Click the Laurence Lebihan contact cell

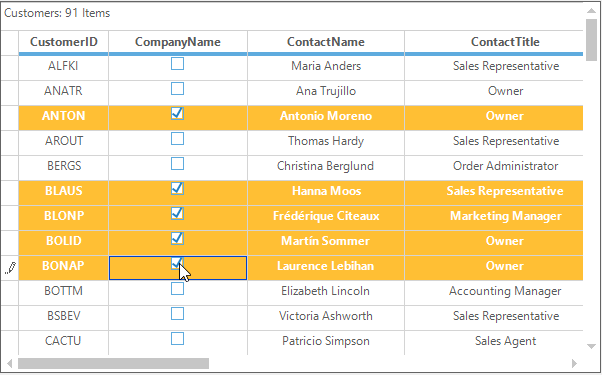click(x=326, y=268)
